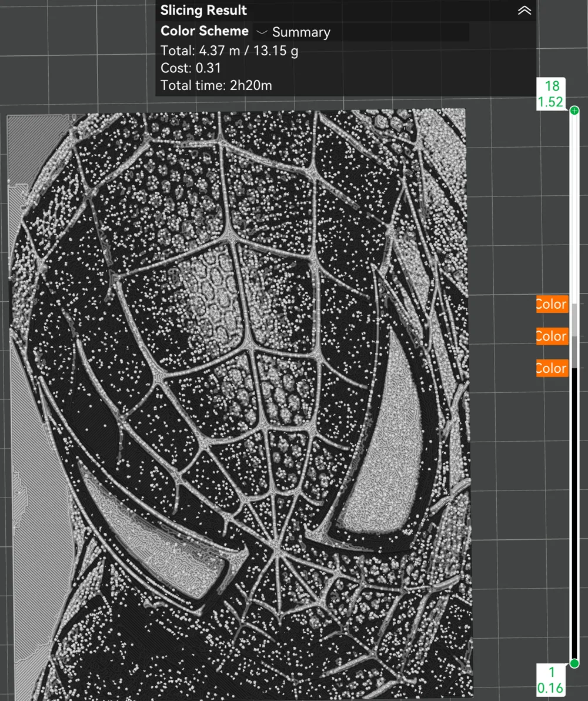Click the sliced Spider-Man model preview
Viewport: 588px width, 701px height.
pyautogui.click(x=239, y=405)
